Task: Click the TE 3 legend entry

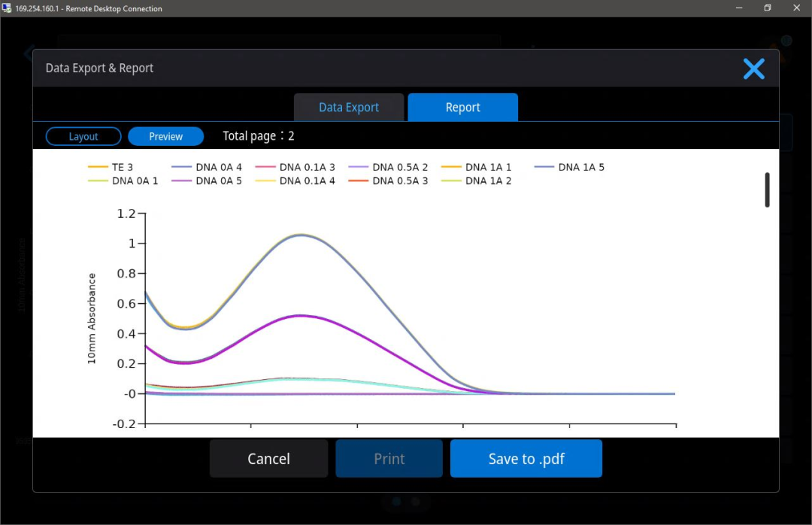Action: (x=111, y=167)
